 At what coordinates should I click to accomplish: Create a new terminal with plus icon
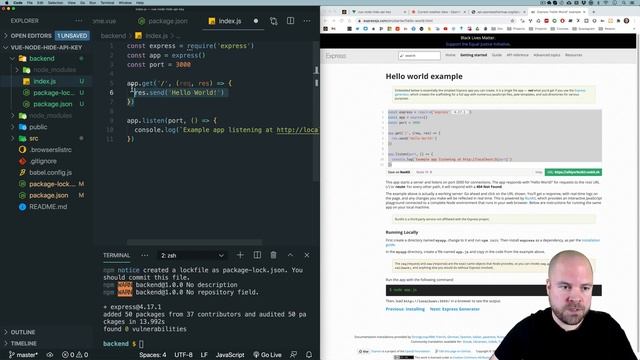click(x=240, y=255)
